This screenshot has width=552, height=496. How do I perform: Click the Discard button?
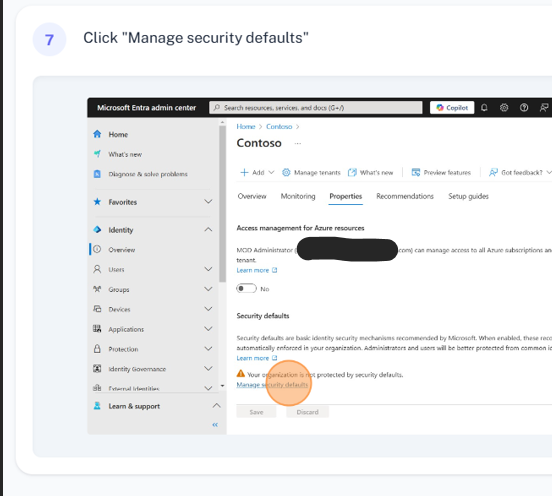(x=307, y=412)
